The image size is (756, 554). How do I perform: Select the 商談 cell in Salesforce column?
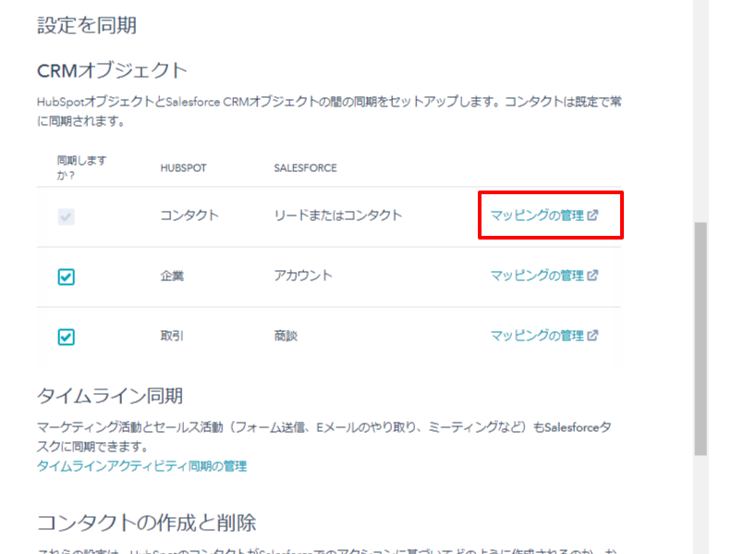pos(286,336)
